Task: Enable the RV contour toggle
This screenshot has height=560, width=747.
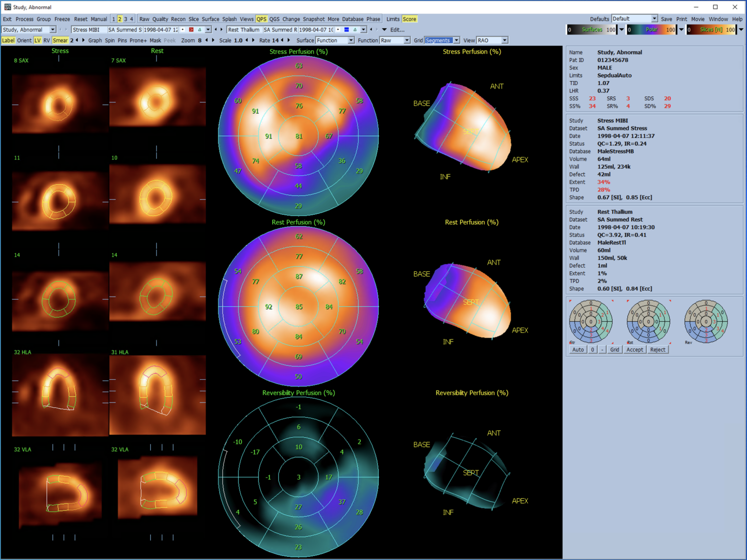Action: point(46,41)
